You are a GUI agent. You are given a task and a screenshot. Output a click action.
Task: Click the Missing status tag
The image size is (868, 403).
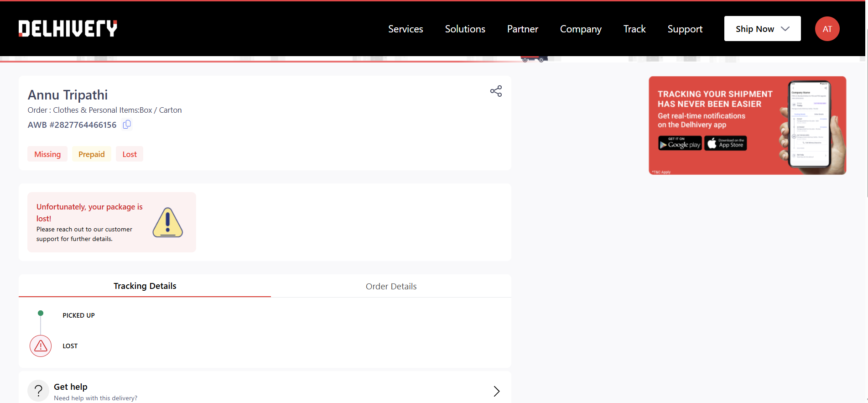[x=47, y=154]
